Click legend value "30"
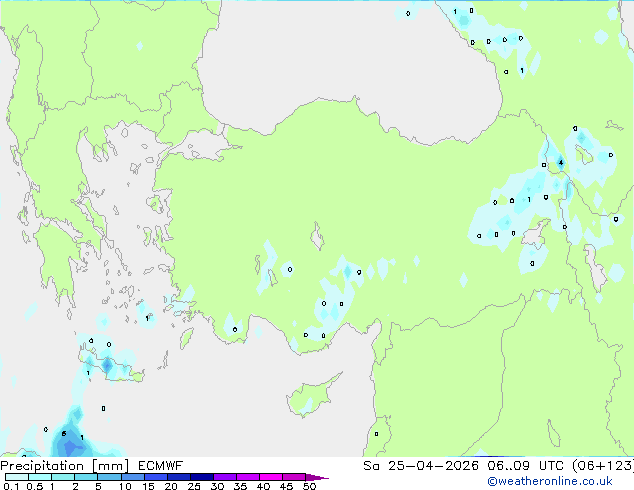This screenshot has width=634, height=490. (217, 486)
